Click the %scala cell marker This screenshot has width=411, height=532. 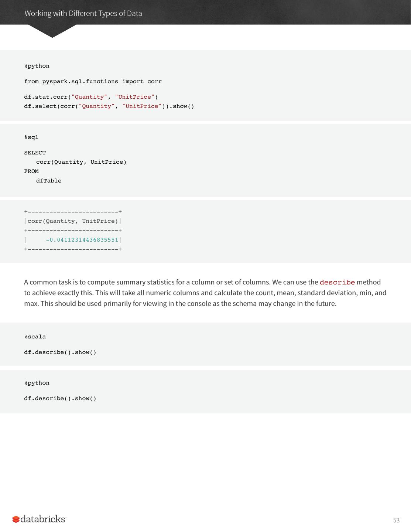[x=35, y=337]
